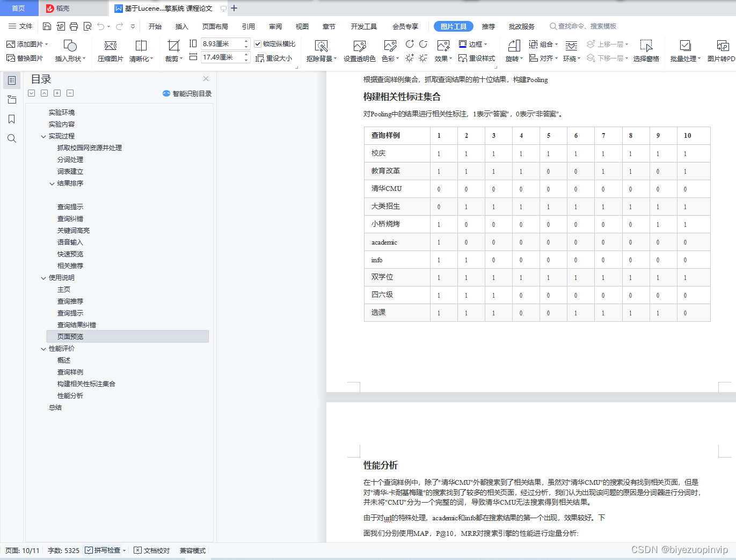This screenshot has width=736, height=560.
Task: Collapse the 性能评价 tree node
Action: tap(43, 349)
